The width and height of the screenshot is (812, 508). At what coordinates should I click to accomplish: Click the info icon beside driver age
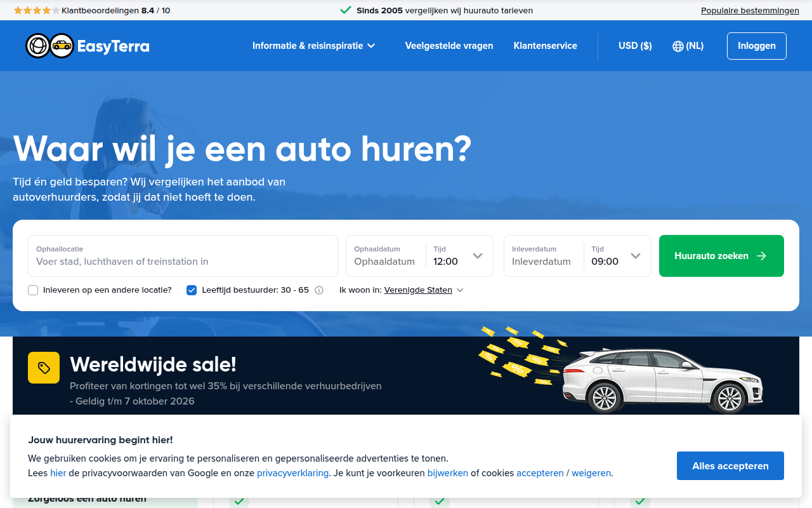pos(319,290)
